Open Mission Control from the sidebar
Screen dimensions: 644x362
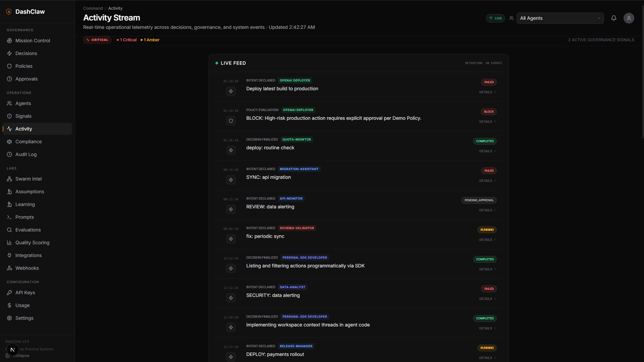point(33,41)
